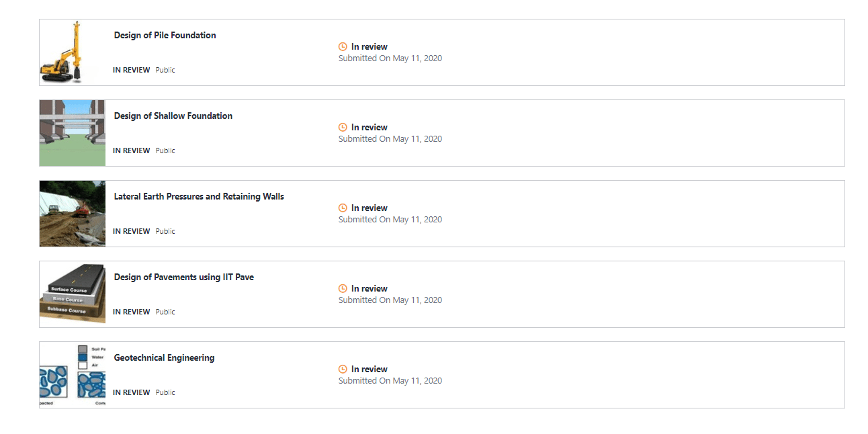Open Design of Pavements using IIT Pave
This screenshot has height=434, width=868.
coord(183,277)
